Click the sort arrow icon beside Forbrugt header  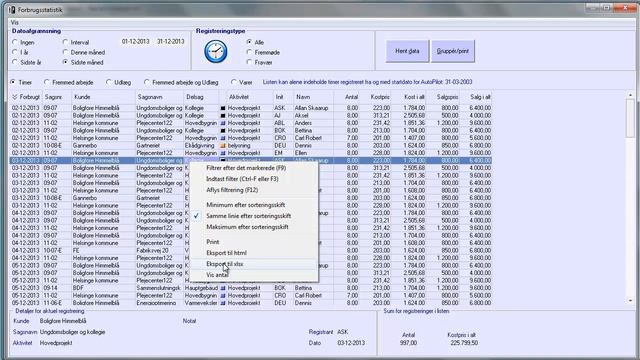click(x=15, y=97)
